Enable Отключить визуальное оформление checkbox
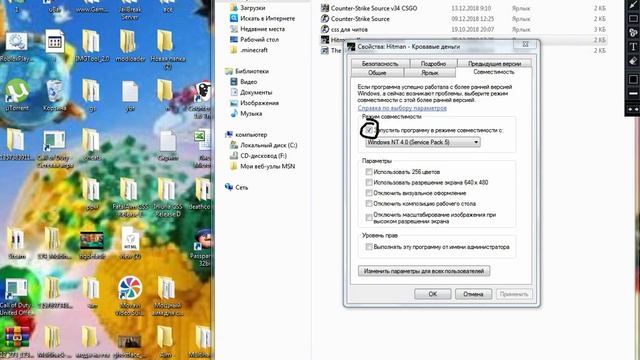The image size is (640, 360). (369, 193)
